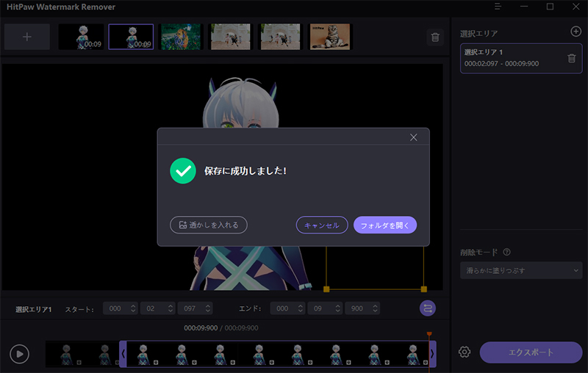This screenshot has width=588, height=373.
Task: Click the 000:09:900 current time text
Action: [x=201, y=328]
